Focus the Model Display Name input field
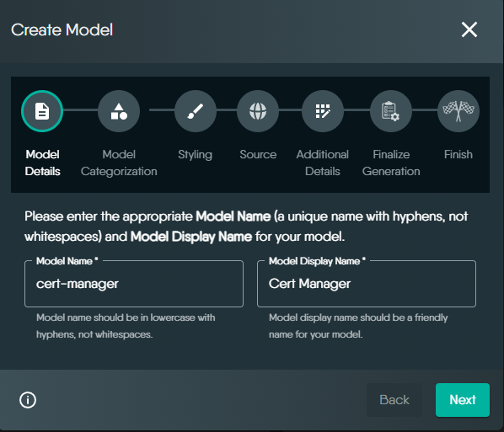504x432 pixels. coord(367,284)
